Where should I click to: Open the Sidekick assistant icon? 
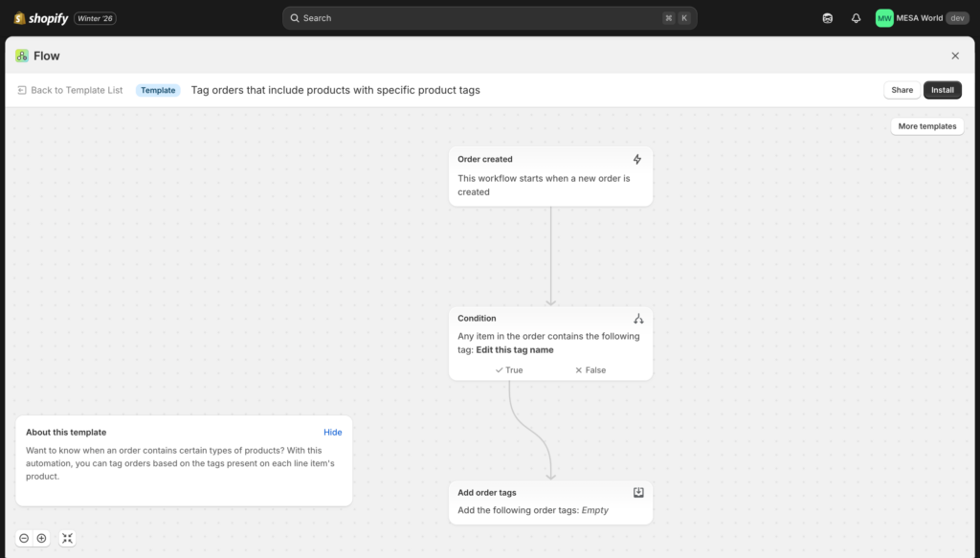click(827, 17)
